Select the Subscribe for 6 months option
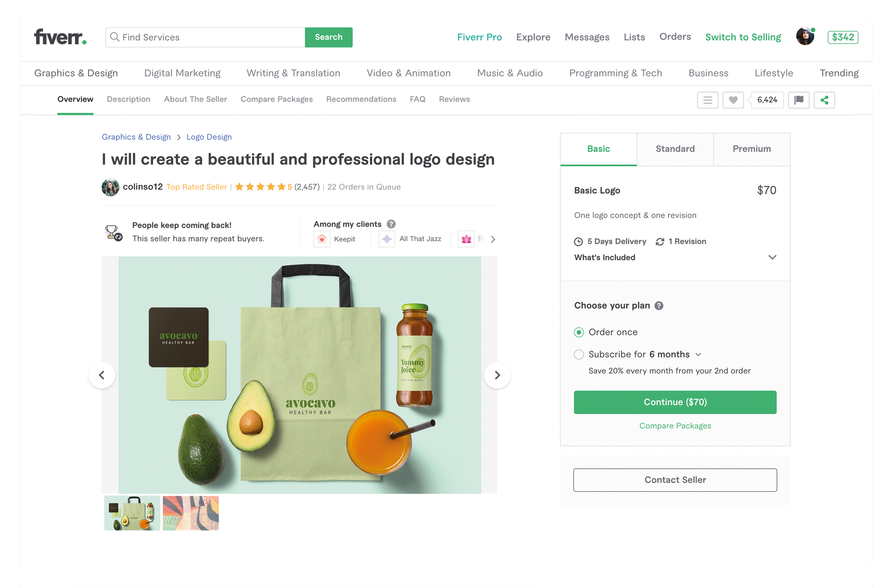This screenshot has height=588, width=892. 579,354
